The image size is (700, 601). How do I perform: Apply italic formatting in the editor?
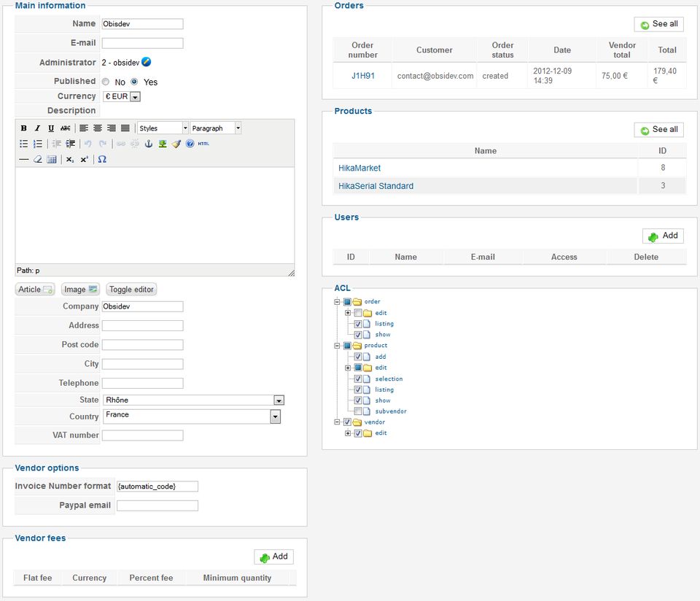pyautogui.click(x=37, y=128)
